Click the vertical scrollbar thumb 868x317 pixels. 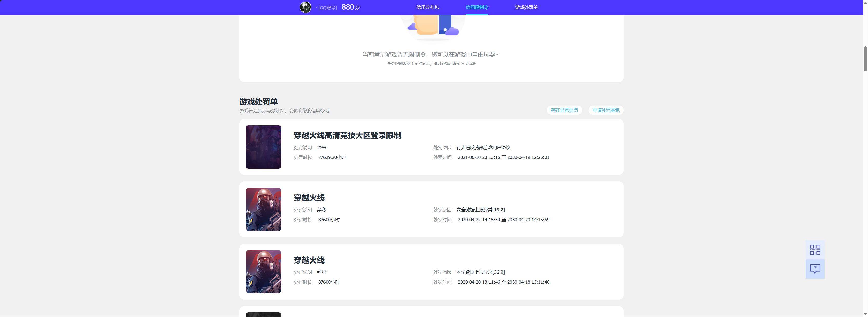pyautogui.click(x=865, y=59)
